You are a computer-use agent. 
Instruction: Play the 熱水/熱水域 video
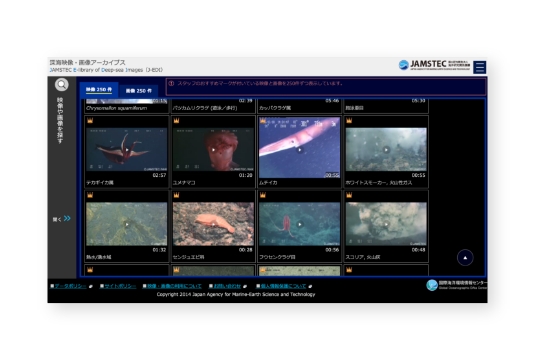pos(127,224)
